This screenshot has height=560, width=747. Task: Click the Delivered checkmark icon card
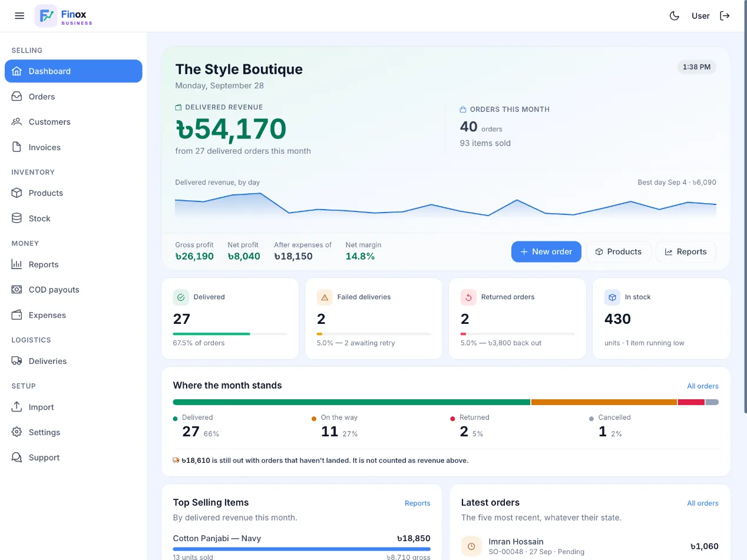pos(181,297)
